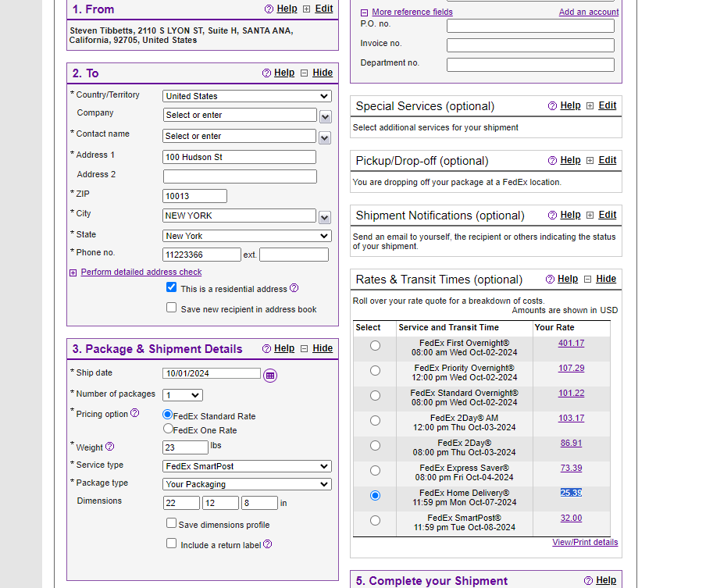This screenshot has width=713, height=588.
Task: Open Pickup/Drop-off help question icon
Action: click(552, 161)
